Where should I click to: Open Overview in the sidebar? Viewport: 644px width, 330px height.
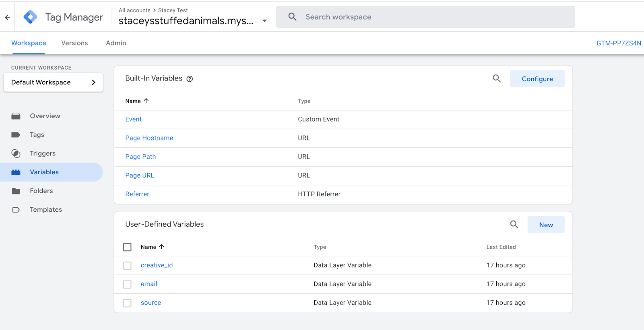(x=45, y=116)
